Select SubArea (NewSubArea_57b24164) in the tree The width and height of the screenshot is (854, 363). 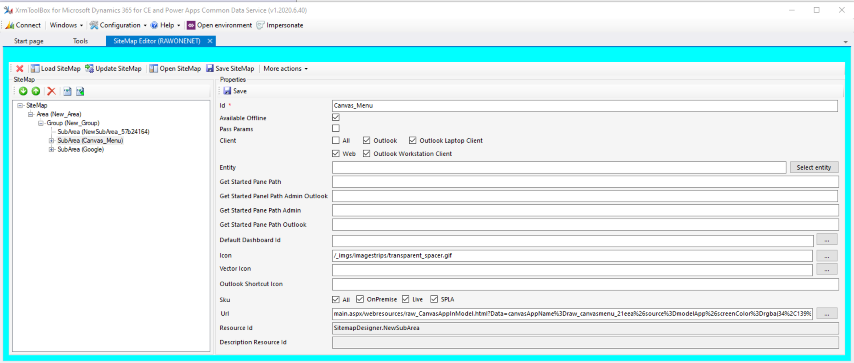click(103, 132)
